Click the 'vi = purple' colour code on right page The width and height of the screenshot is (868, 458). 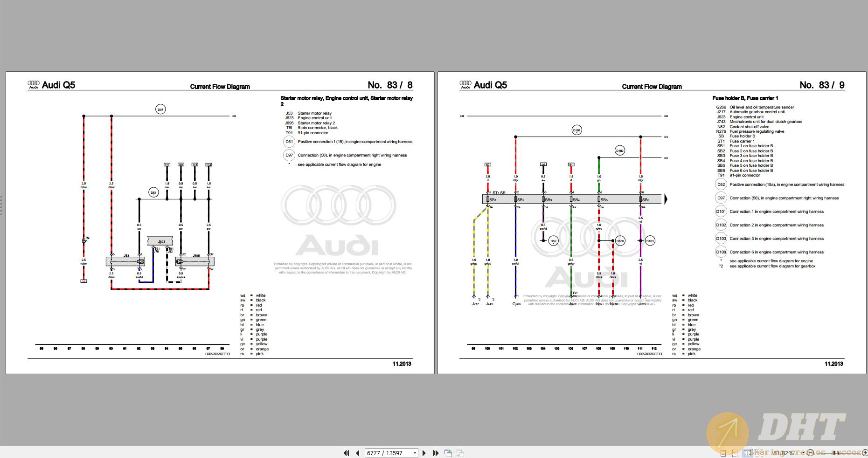pos(686,339)
